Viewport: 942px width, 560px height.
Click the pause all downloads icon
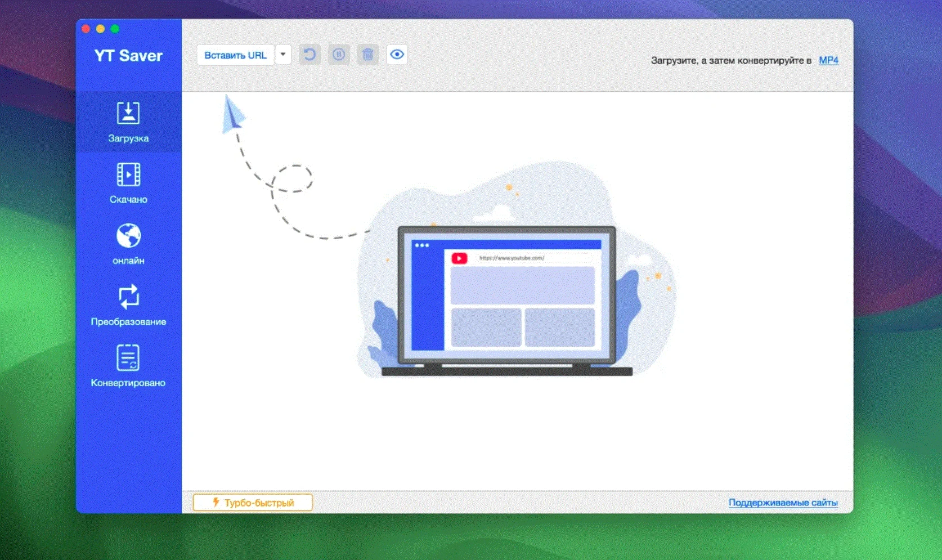[339, 55]
